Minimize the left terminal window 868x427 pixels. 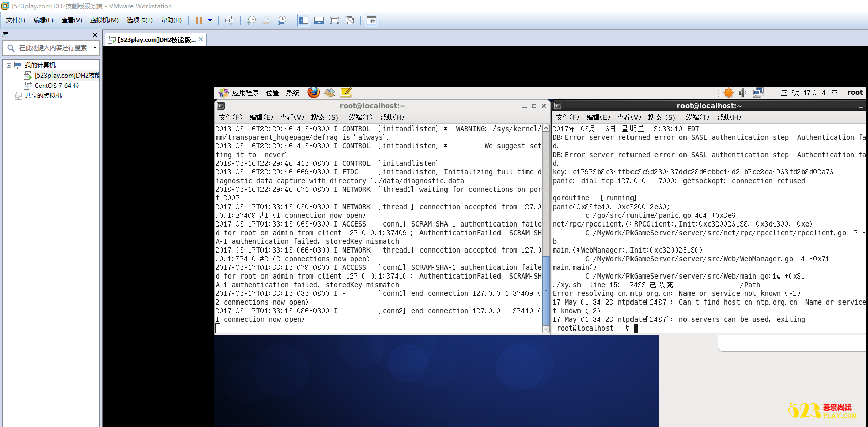[524, 106]
